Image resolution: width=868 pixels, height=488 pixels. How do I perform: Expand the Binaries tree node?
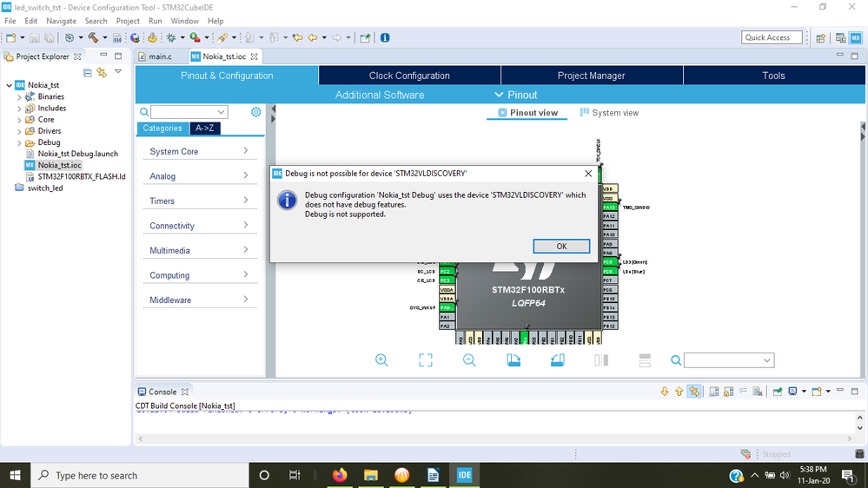(19, 97)
